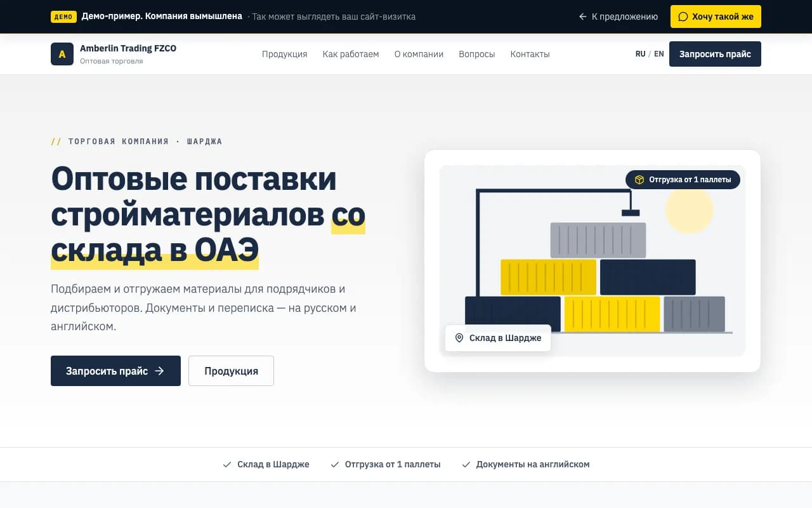
Task: Click the outlined 'Продукция' hero button
Action: [x=231, y=371]
